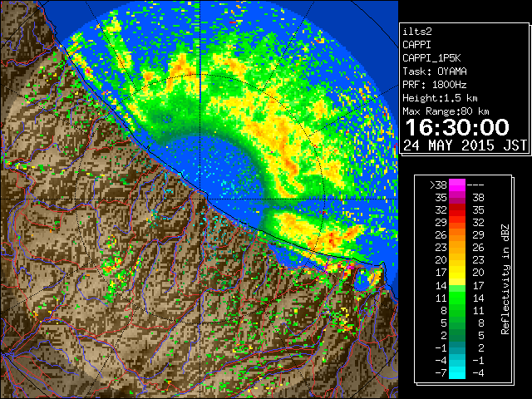532x399 pixels.
Task: Choose the orange-red 29–32 dBZ legend band
Action: [x=457, y=223]
